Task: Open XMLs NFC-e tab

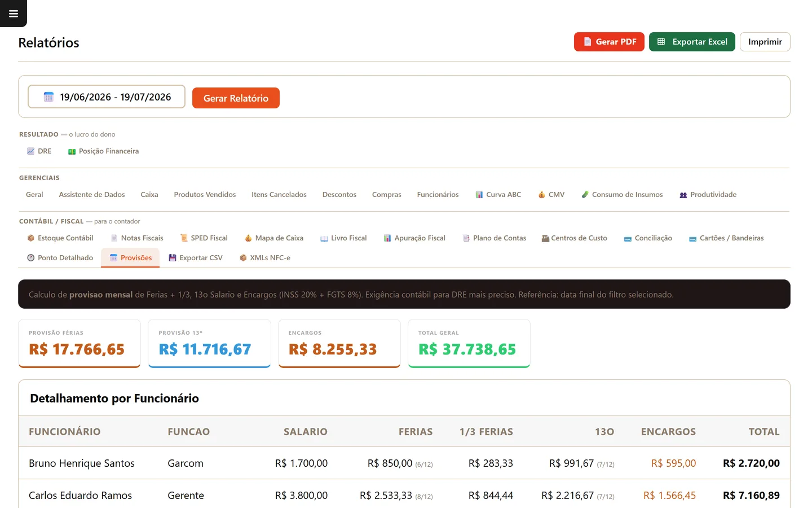Action: 265,258
